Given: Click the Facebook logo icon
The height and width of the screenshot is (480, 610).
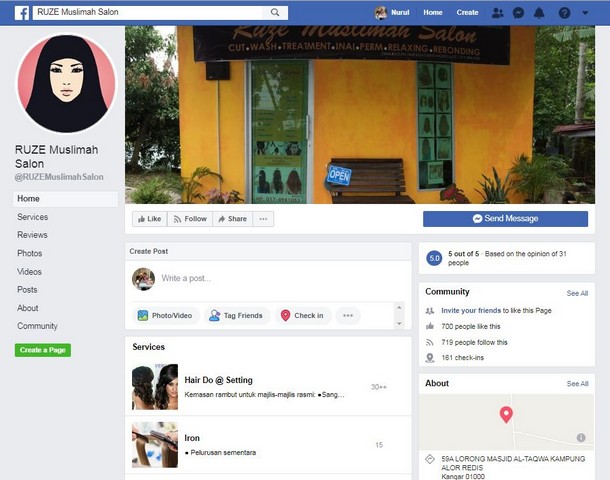Looking at the screenshot, I should [21, 12].
